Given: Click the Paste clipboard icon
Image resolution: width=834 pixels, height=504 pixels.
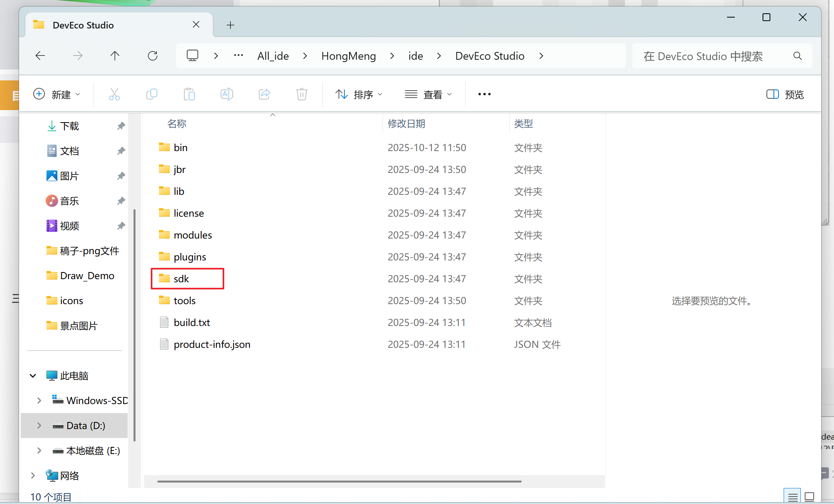Looking at the screenshot, I should tap(189, 94).
